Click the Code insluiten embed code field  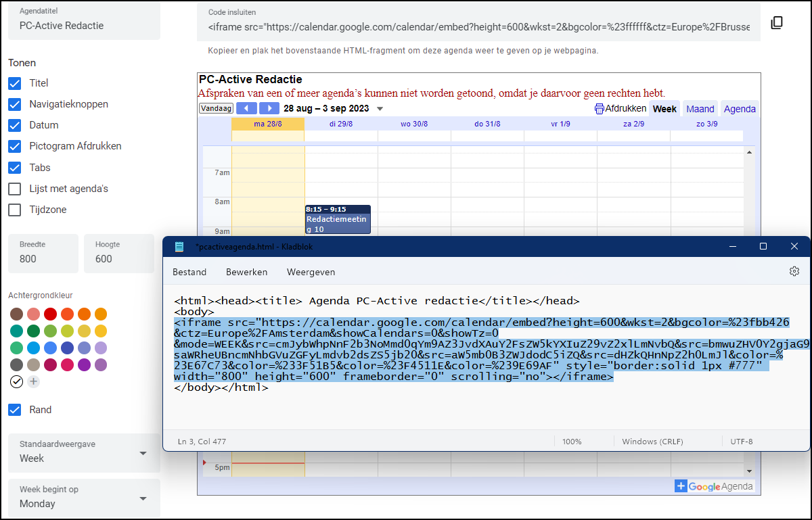point(478,22)
